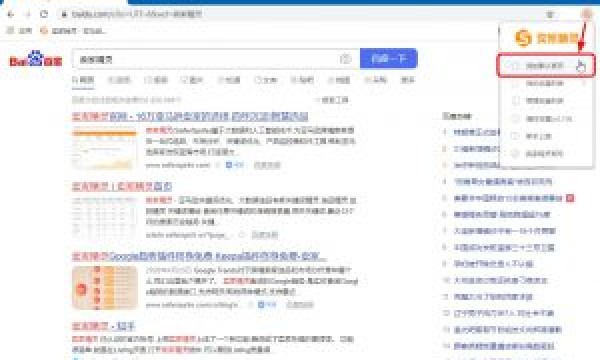Image resolution: width=600 pixels, height=360 pixels.
Task: Open the first search result title link
Action: coord(190,116)
